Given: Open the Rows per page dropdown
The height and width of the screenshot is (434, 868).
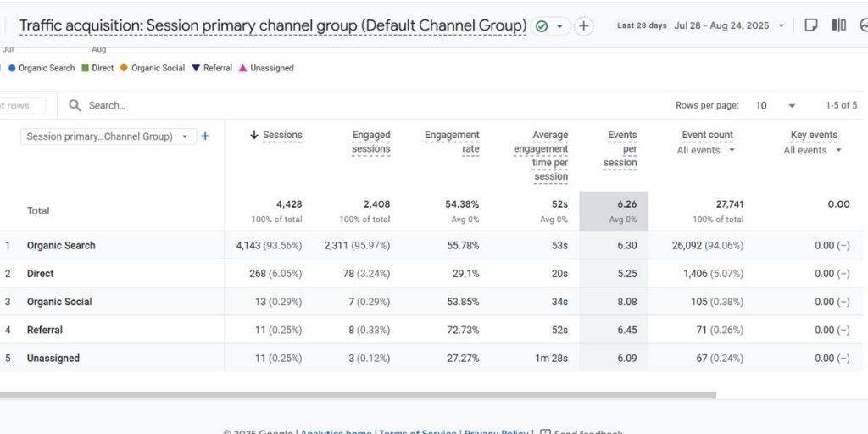Looking at the screenshot, I should (774, 105).
